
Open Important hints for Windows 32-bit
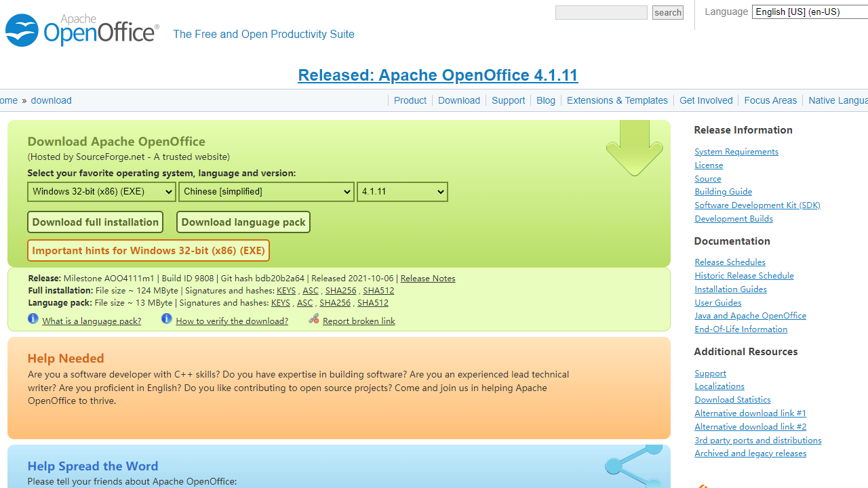[149, 251]
